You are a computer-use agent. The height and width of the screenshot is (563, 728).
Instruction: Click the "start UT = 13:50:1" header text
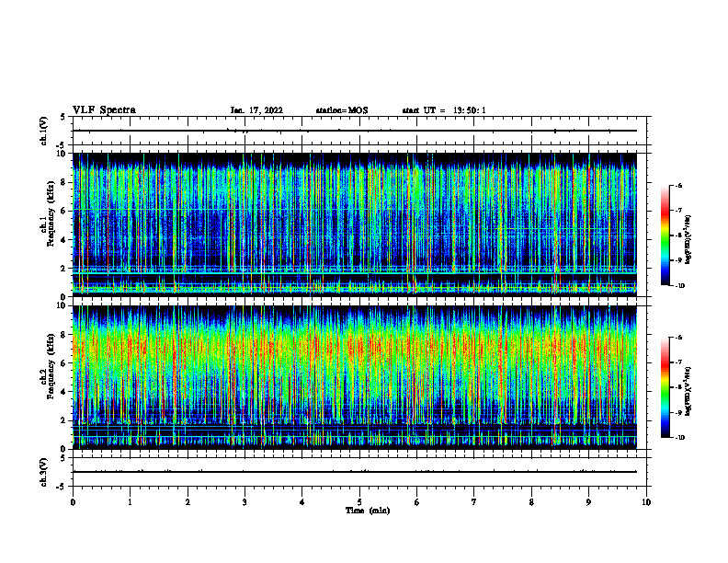point(444,110)
